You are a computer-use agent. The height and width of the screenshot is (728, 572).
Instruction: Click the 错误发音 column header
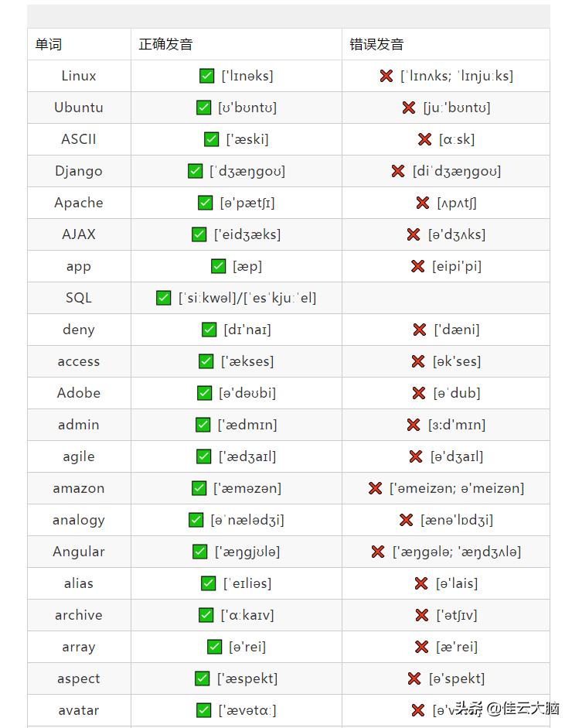376,45
